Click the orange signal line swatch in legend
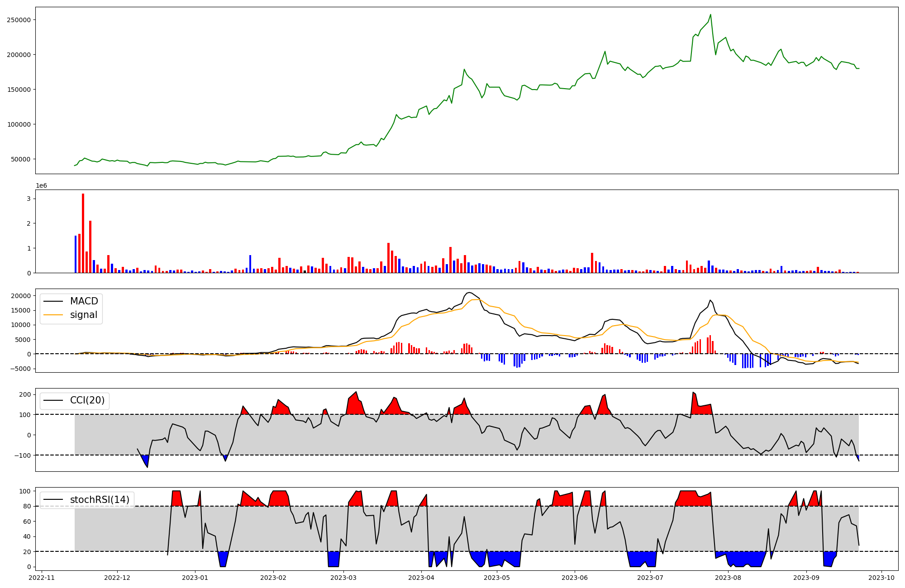 (x=53, y=315)
